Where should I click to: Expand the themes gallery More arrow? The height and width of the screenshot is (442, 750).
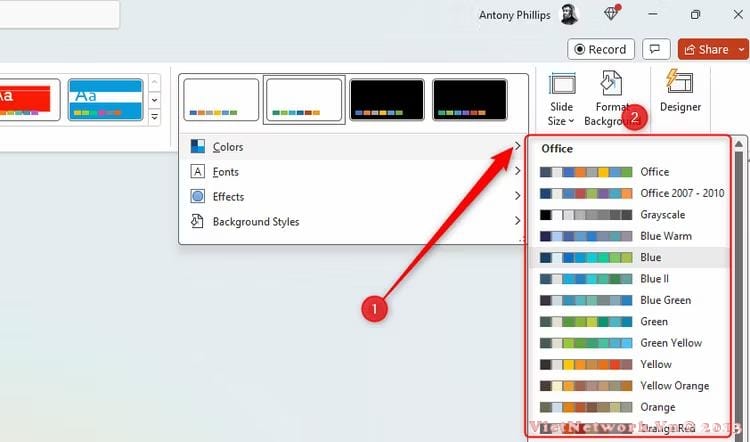(154, 117)
